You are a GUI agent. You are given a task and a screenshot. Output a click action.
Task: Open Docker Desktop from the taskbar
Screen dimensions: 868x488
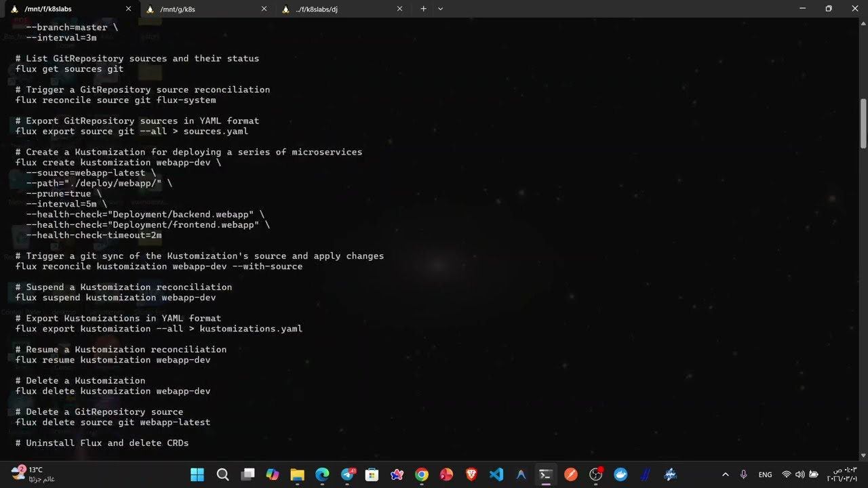[x=620, y=474]
